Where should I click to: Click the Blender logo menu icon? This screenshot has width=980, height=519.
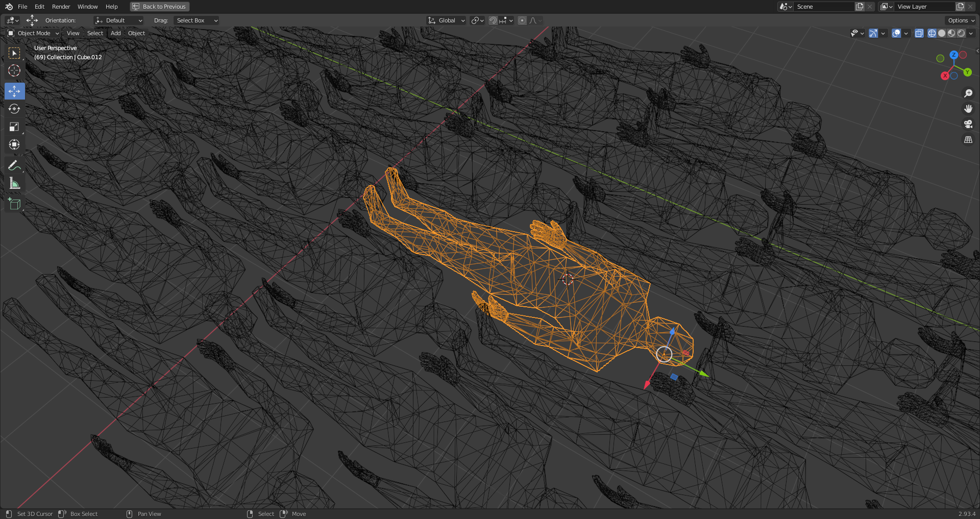(x=9, y=7)
